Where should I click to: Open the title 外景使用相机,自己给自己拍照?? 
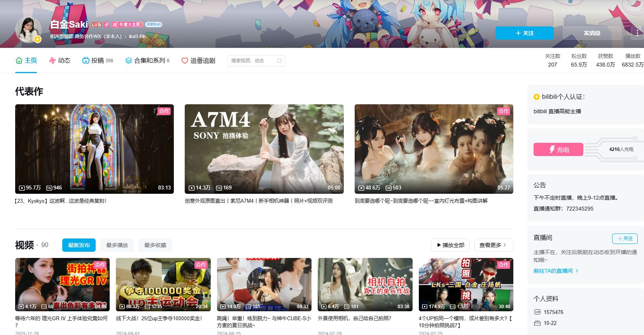click(354, 318)
